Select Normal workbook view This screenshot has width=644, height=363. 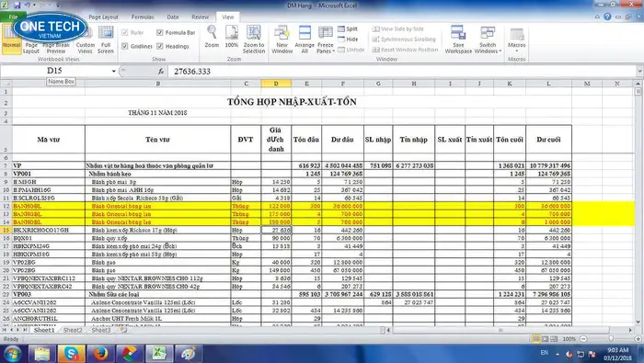[11, 40]
